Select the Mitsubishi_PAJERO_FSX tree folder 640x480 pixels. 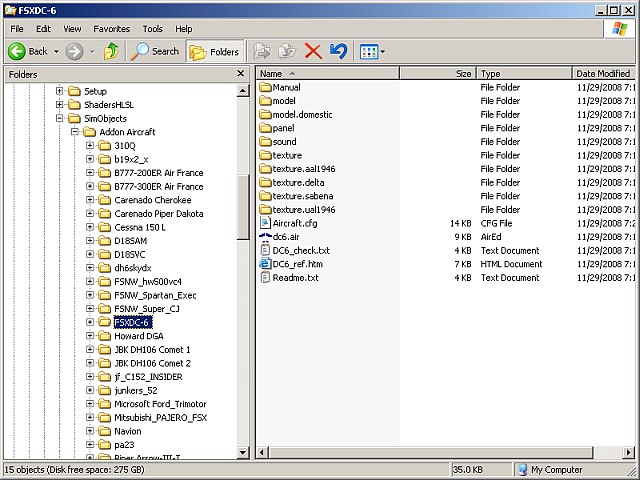tap(153, 418)
